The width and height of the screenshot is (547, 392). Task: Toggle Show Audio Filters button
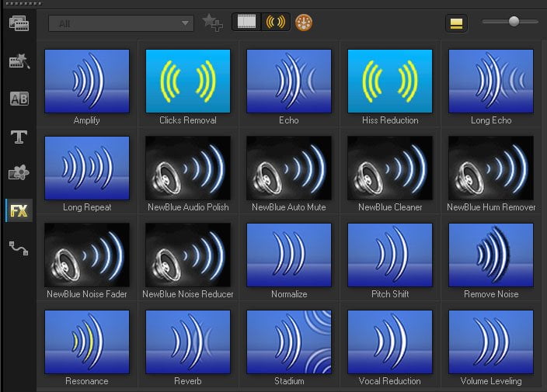276,22
